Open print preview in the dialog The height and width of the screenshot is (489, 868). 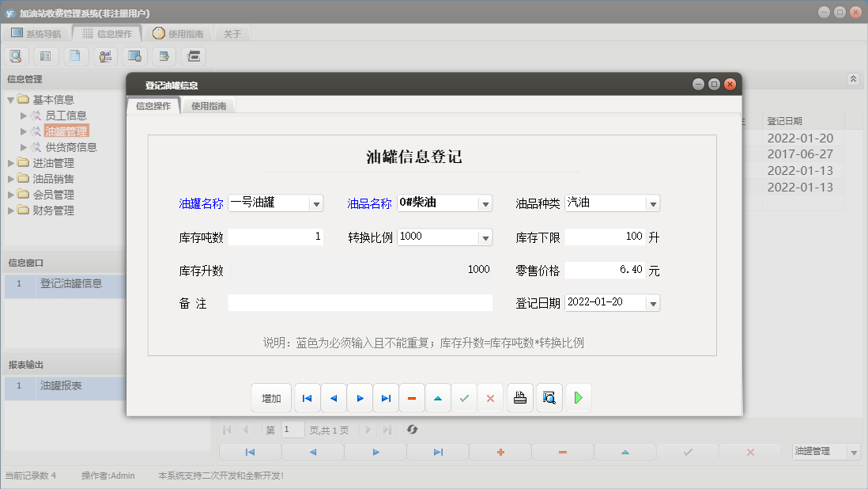point(547,397)
